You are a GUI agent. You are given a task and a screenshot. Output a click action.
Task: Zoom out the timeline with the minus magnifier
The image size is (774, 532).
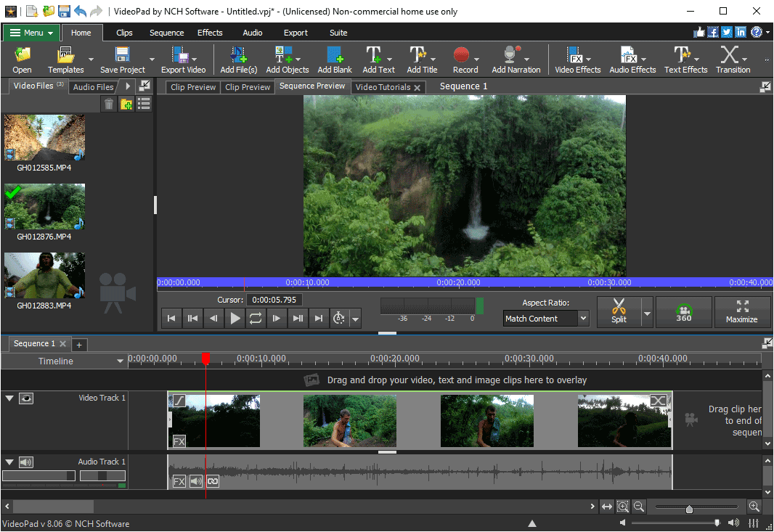pos(639,507)
